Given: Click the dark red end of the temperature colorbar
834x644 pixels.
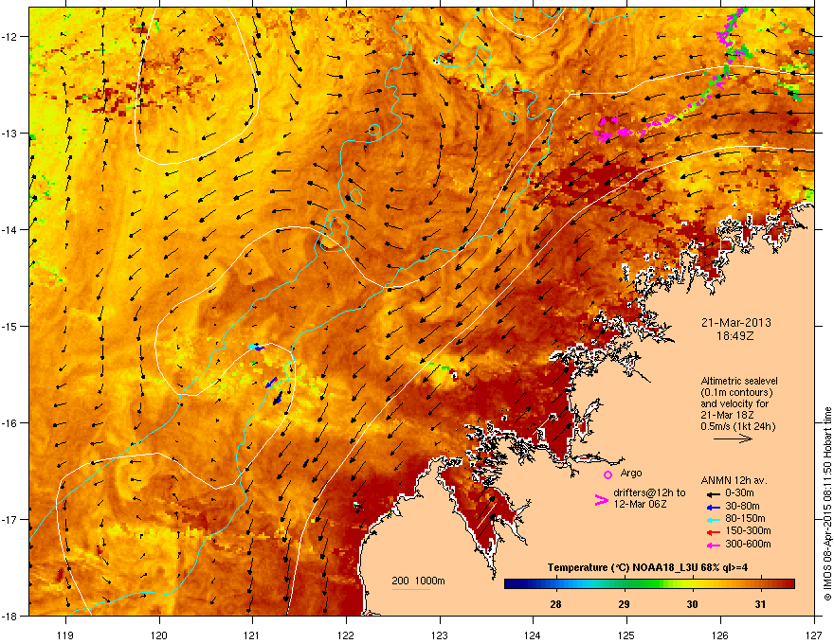Looking at the screenshot, I should (x=789, y=584).
